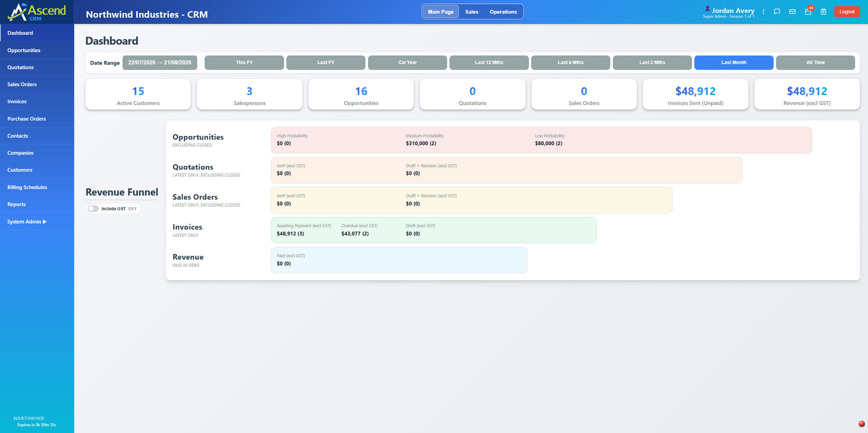The height and width of the screenshot is (433, 868).
Task: Open Purchase Orders in sidebar
Action: point(37,119)
